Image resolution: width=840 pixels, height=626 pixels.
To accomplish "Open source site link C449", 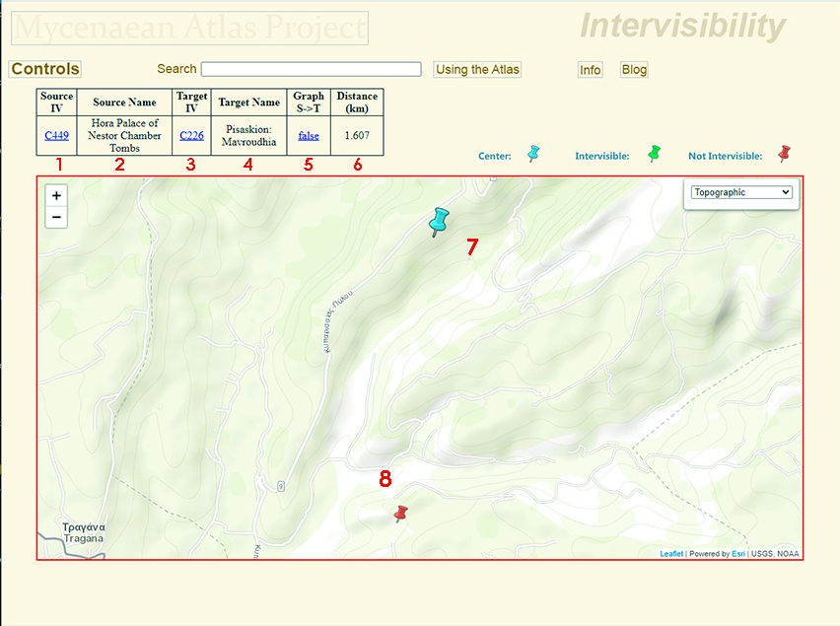I will [x=56, y=136].
